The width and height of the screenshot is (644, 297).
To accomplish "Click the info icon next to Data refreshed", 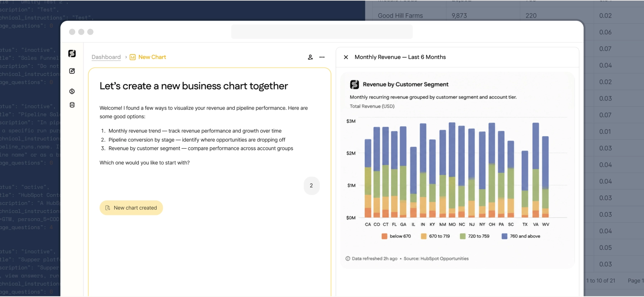I will pyautogui.click(x=348, y=259).
